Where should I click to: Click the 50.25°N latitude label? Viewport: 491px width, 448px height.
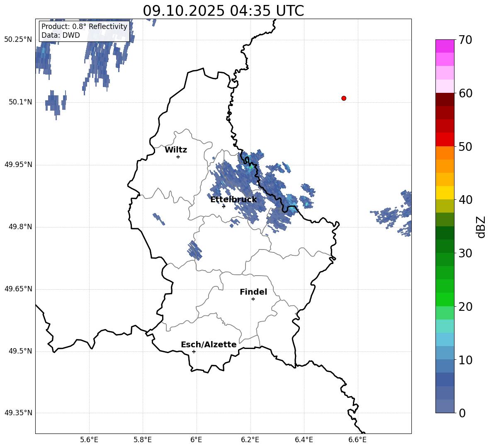click(x=18, y=40)
